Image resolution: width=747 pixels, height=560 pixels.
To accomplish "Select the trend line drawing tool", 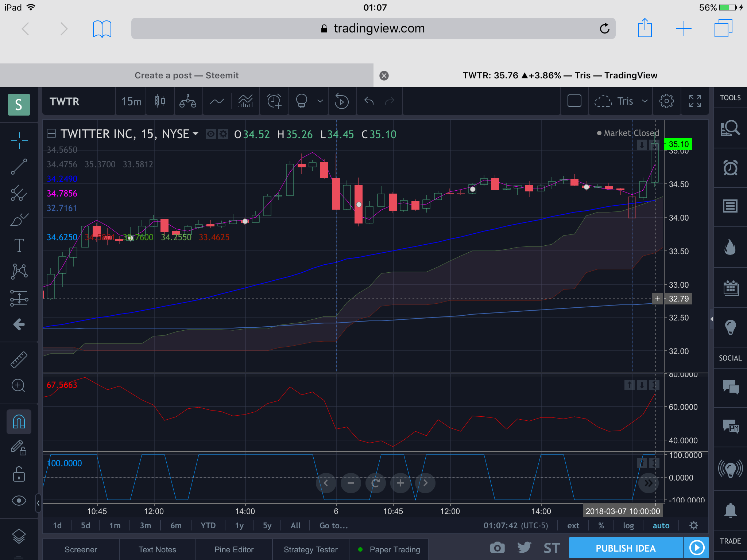I will 19,167.
